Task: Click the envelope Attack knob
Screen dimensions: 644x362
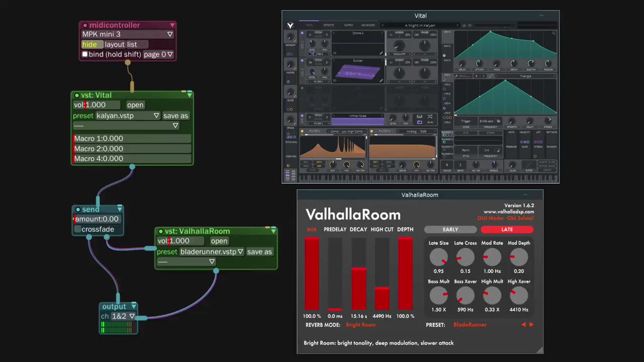Action: click(x=479, y=63)
